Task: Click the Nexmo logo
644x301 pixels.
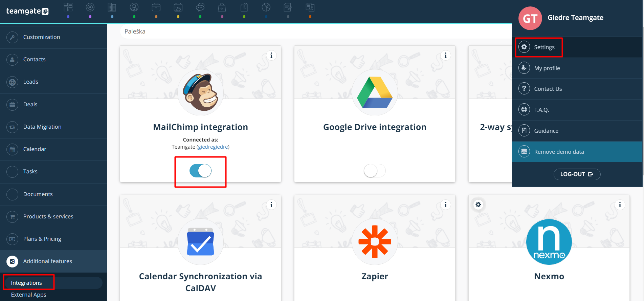Action: tap(549, 242)
